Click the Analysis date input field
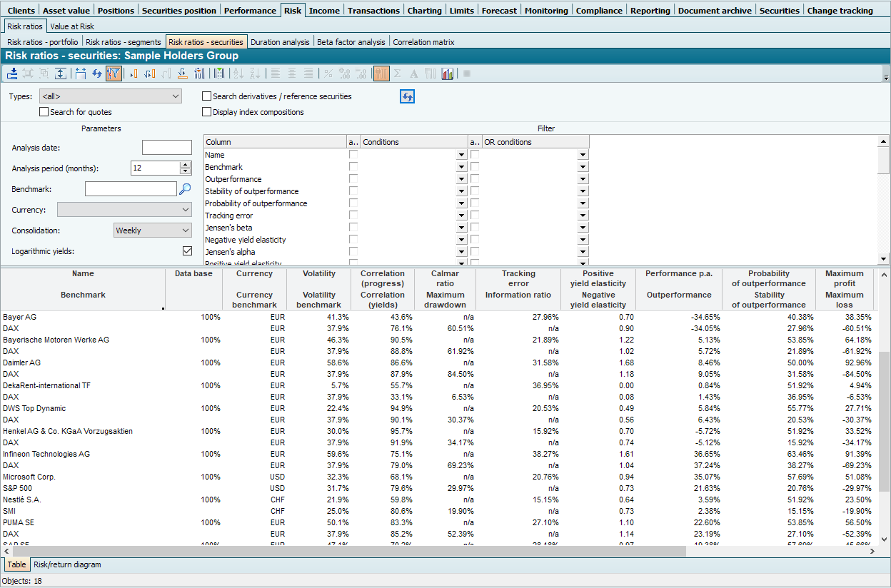 click(x=167, y=148)
